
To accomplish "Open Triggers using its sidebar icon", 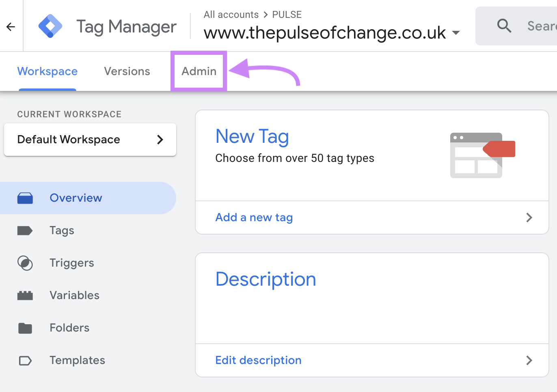I will (25, 263).
